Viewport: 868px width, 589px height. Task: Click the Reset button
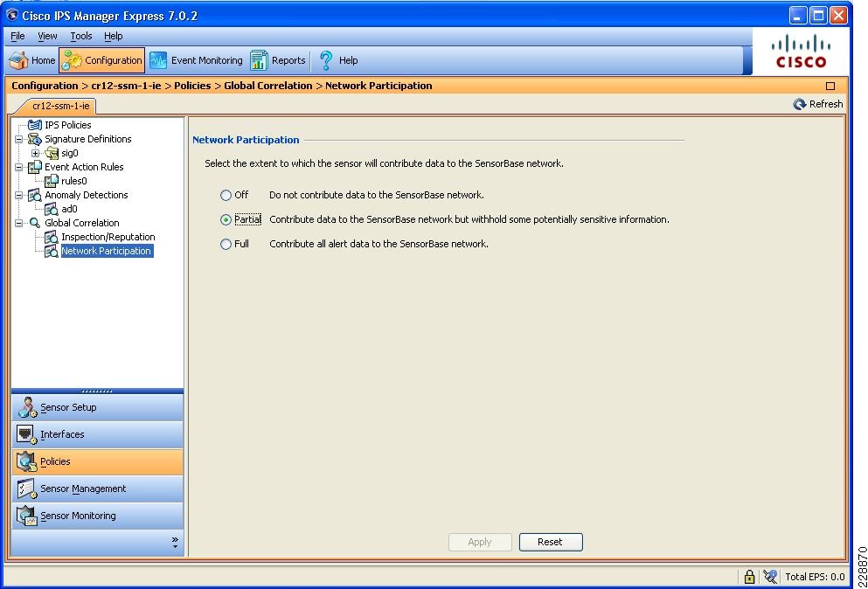(551, 543)
